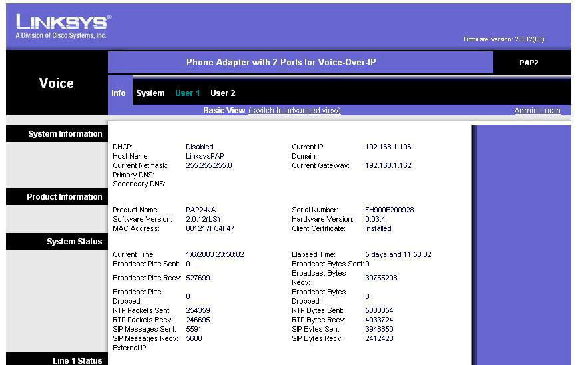
Task: Select the Firmware Version text in header
Action: coord(503,39)
